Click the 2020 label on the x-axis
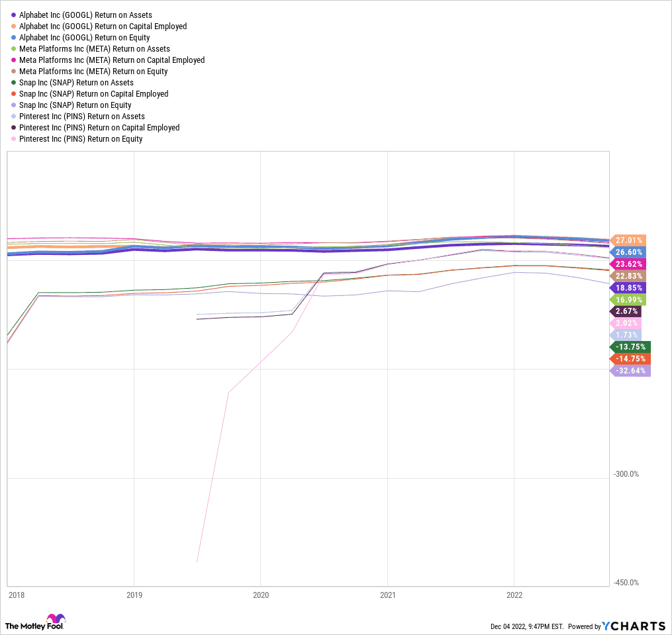672x635 pixels. [260, 595]
